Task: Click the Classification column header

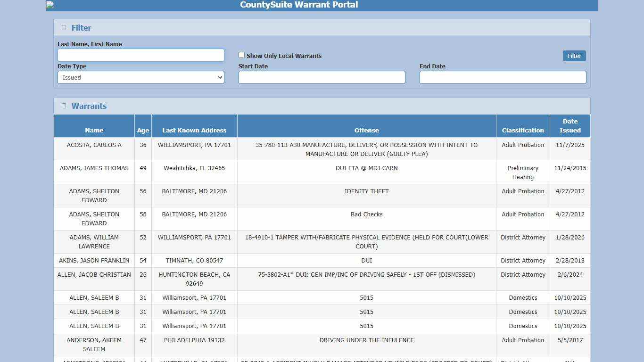Action: point(523,130)
